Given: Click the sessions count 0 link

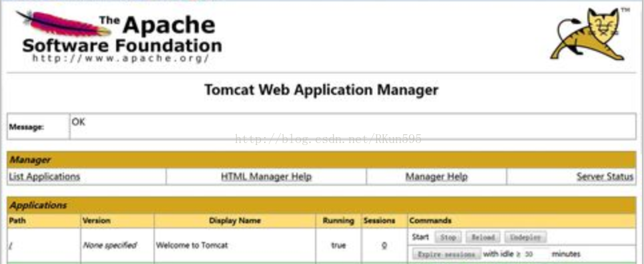Looking at the screenshot, I should click(x=384, y=245).
